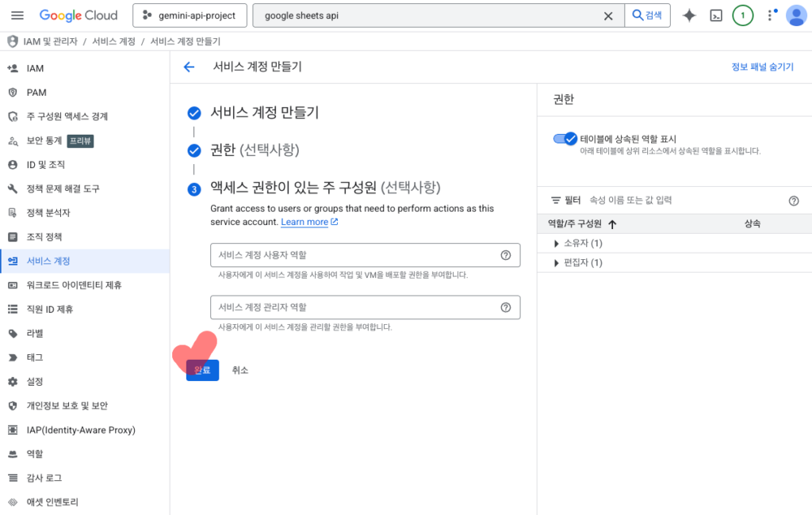Click the back arrow beside 서비스 계정 만들기
The width and height of the screenshot is (812, 515).
(189, 67)
